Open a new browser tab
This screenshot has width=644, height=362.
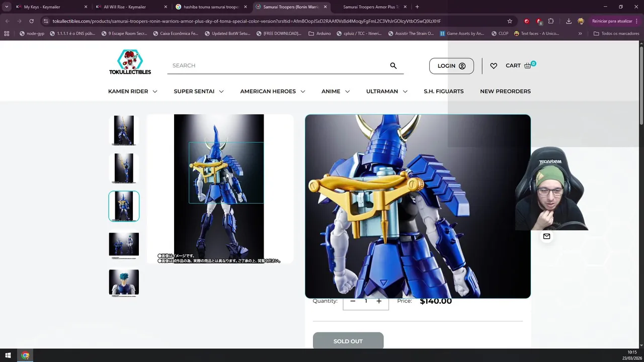click(417, 7)
